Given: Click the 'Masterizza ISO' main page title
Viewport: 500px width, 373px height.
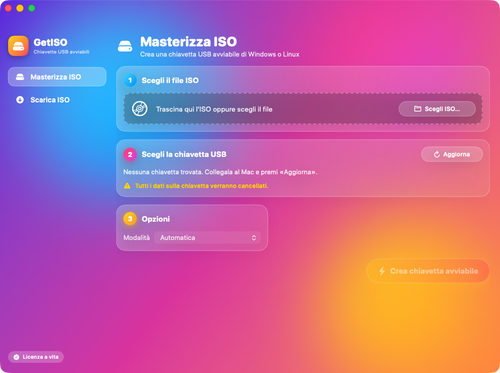Looking at the screenshot, I should click(188, 42).
